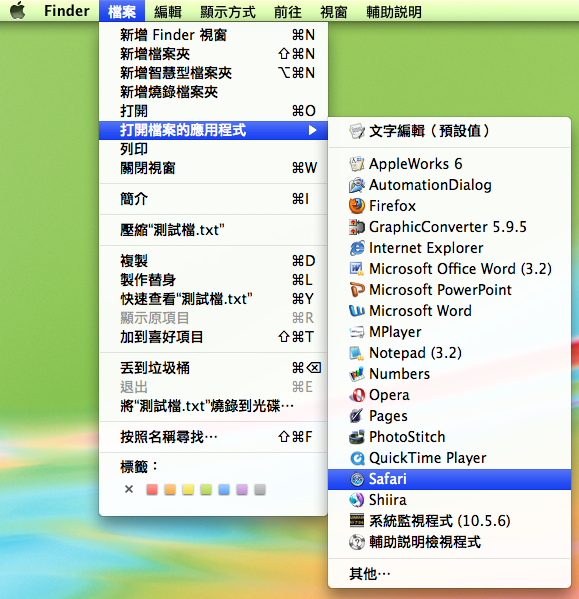Click the Microsoft Word icon
Screen dimensions: 579x599
(x=357, y=311)
